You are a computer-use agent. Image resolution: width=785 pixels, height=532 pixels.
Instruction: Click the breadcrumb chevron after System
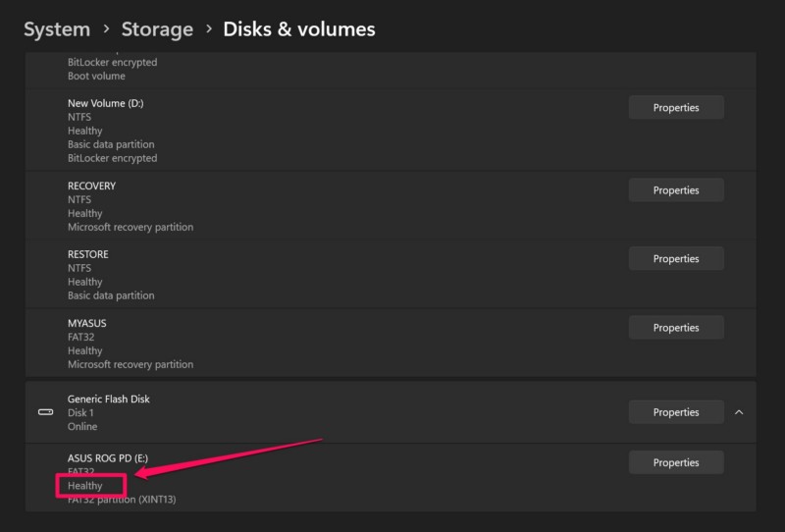click(x=105, y=29)
